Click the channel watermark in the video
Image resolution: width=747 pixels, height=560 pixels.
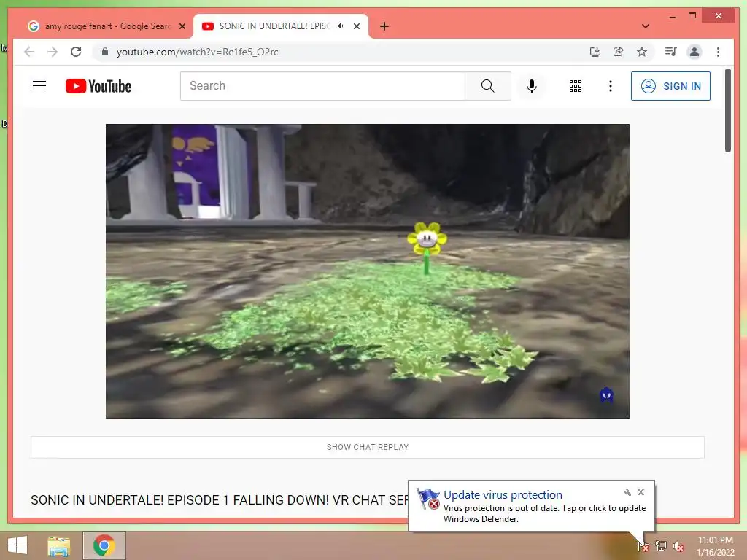click(x=606, y=394)
